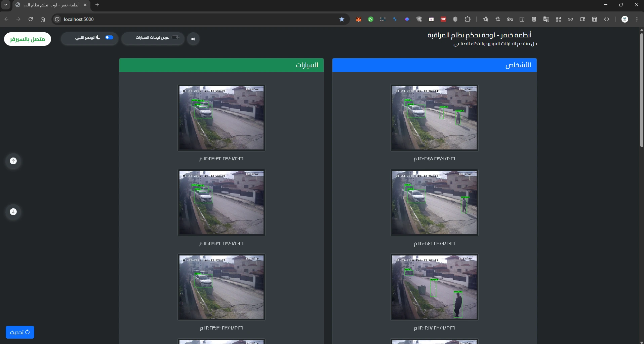Click the trash can toolbar icon
Image resolution: width=644 pixels, height=344 pixels.
click(534, 20)
